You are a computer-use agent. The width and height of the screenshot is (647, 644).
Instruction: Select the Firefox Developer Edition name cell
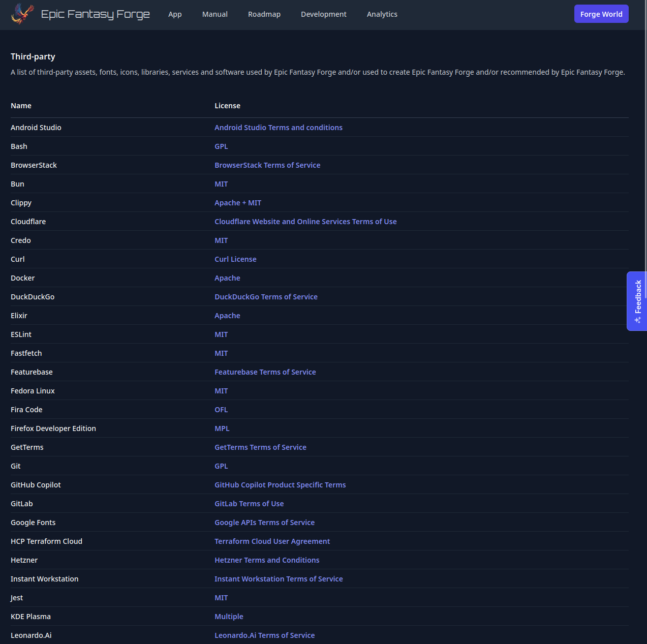(53, 428)
